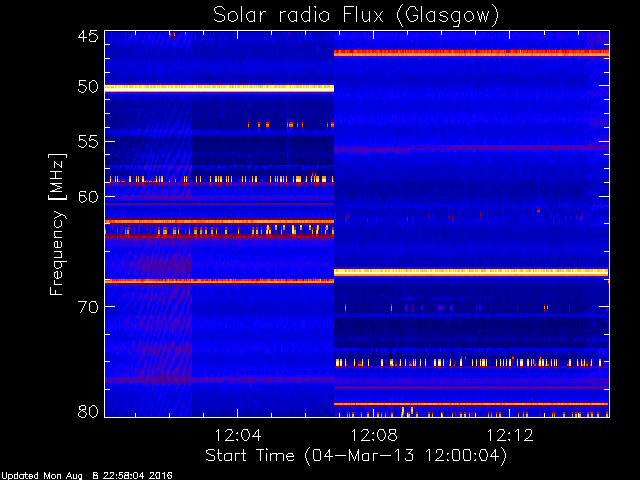Click the '50' frequency tick label
This screenshot has height=480, width=640.
click(x=88, y=87)
